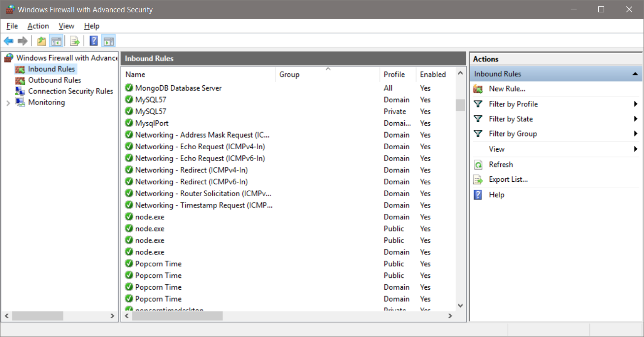This screenshot has height=337, width=644.
Task: Open the Action menu
Action: [38, 26]
